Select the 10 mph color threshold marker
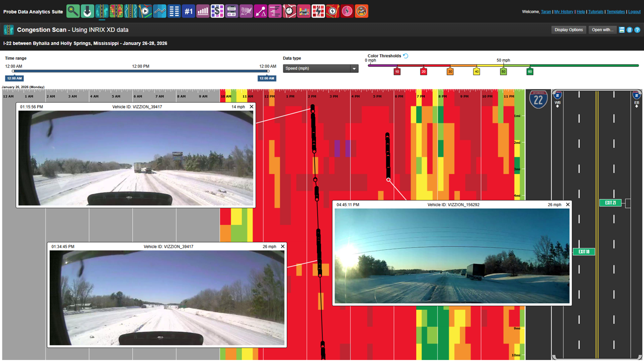644x362 pixels. [397, 71]
